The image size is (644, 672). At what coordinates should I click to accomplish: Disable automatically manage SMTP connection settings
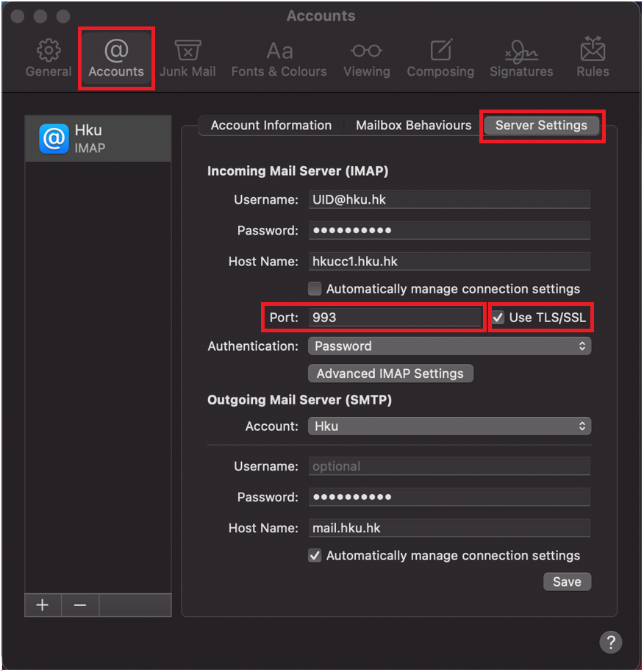click(315, 556)
